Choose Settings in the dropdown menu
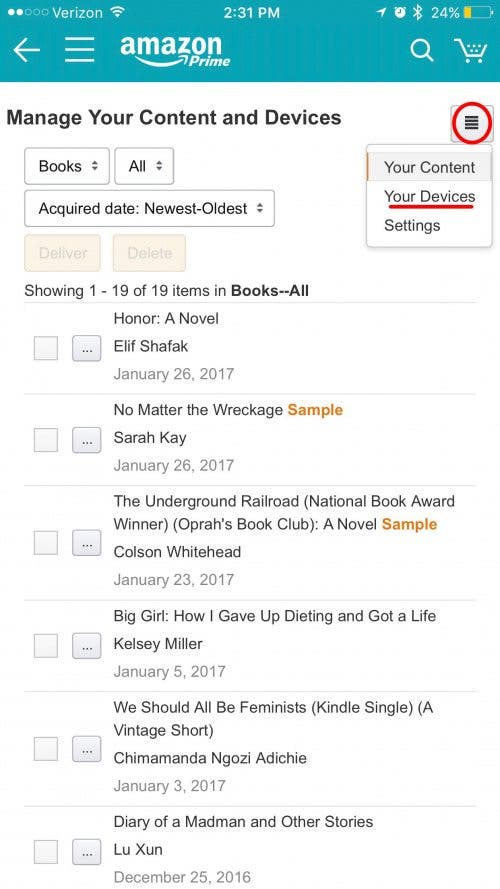Screen dimensions: 500x889 pyautogui.click(x=412, y=226)
